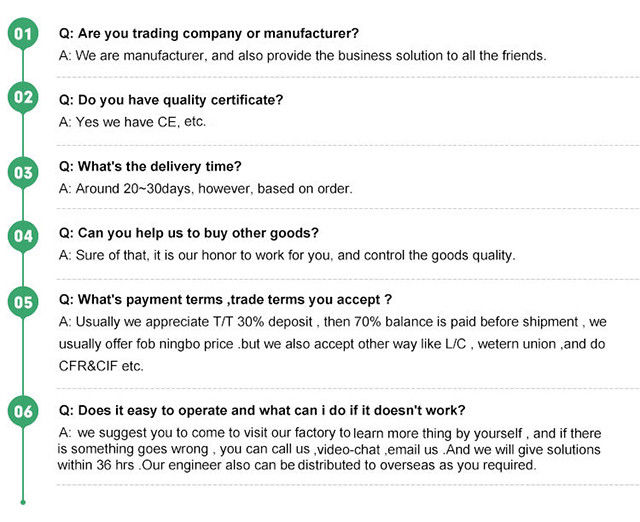
Task: Expand the quality certificate question
Action: (171, 100)
